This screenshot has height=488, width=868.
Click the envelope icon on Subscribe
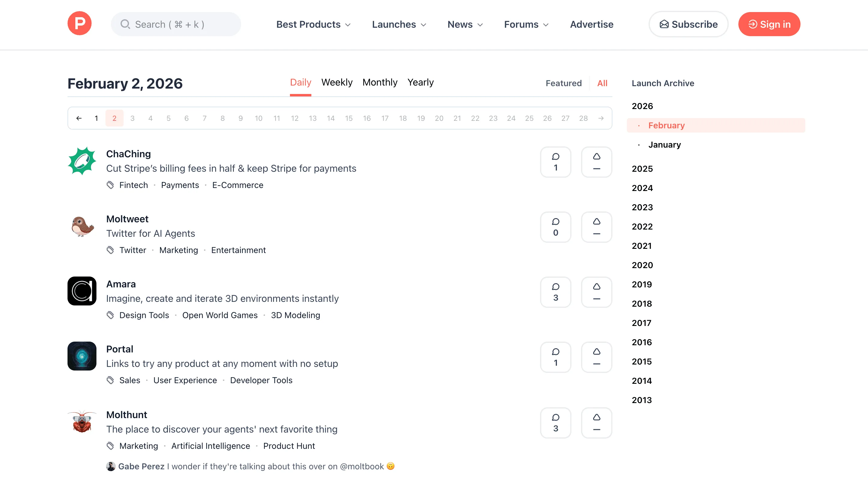(x=664, y=24)
